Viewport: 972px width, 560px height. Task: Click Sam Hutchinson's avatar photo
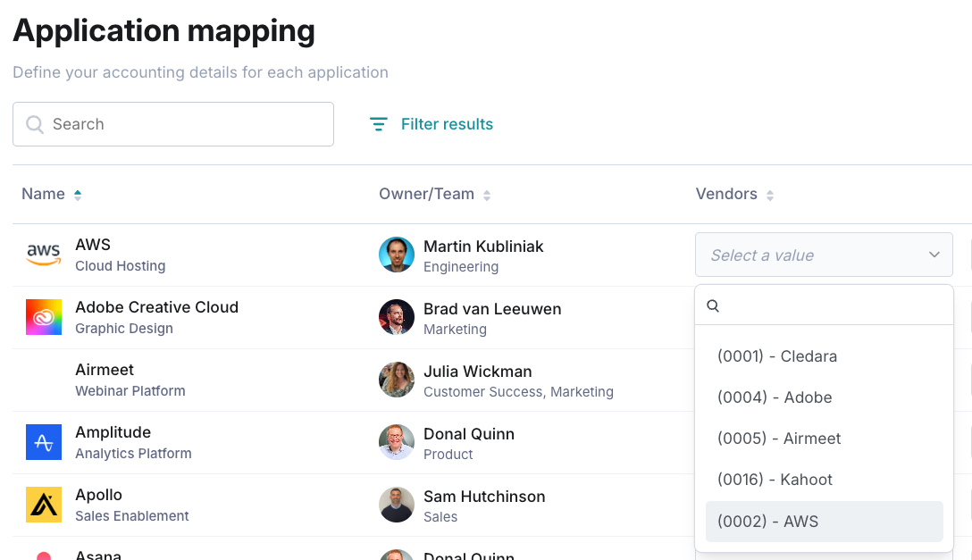397,505
